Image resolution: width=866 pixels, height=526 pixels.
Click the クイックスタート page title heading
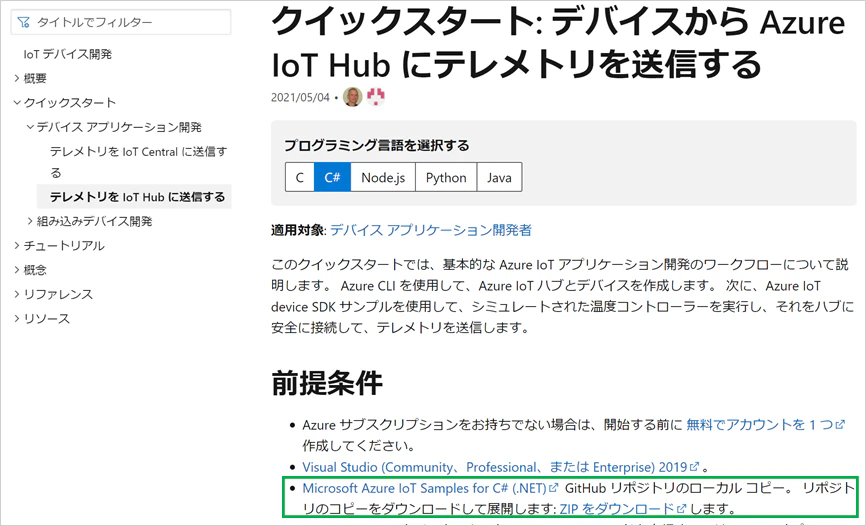pyautogui.click(x=558, y=44)
